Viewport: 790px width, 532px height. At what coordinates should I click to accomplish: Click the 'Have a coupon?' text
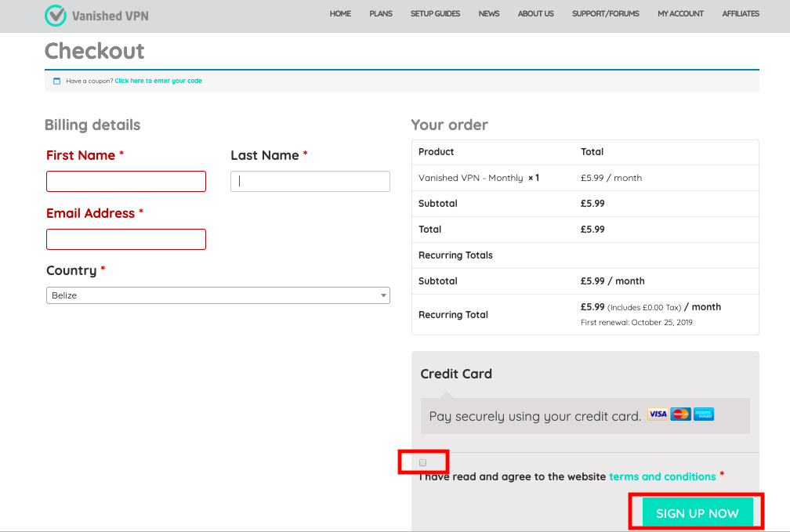pos(89,81)
